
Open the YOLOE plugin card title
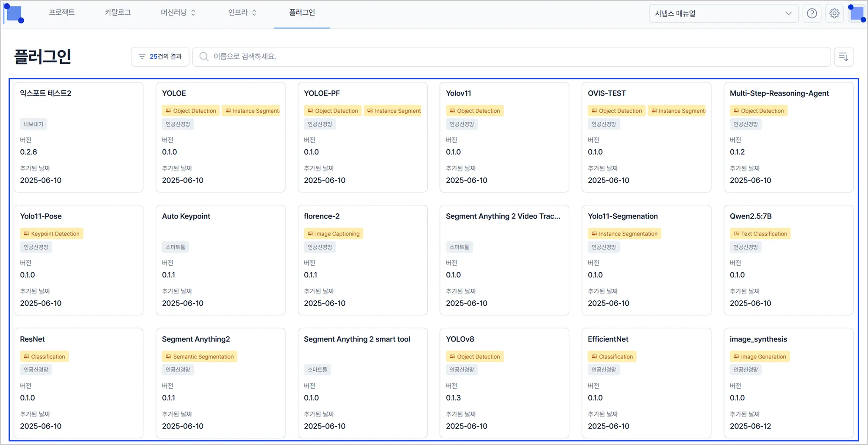point(174,93)
